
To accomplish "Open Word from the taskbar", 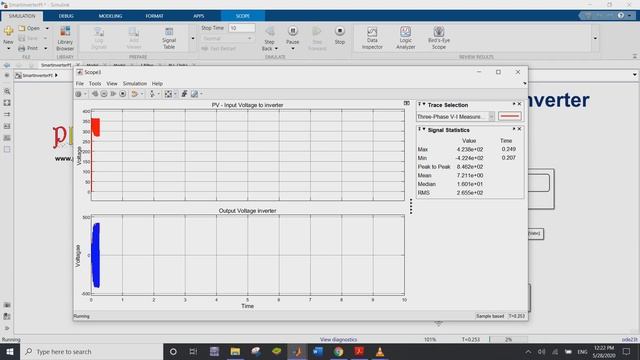I will [x=318, y=351].
